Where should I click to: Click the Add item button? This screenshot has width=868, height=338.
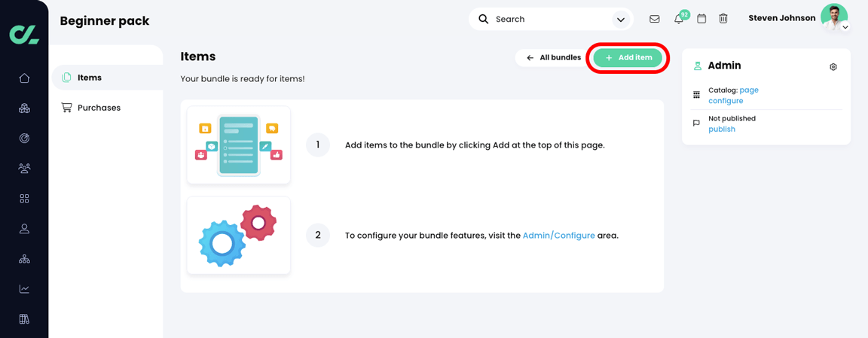tap(628, 57)
